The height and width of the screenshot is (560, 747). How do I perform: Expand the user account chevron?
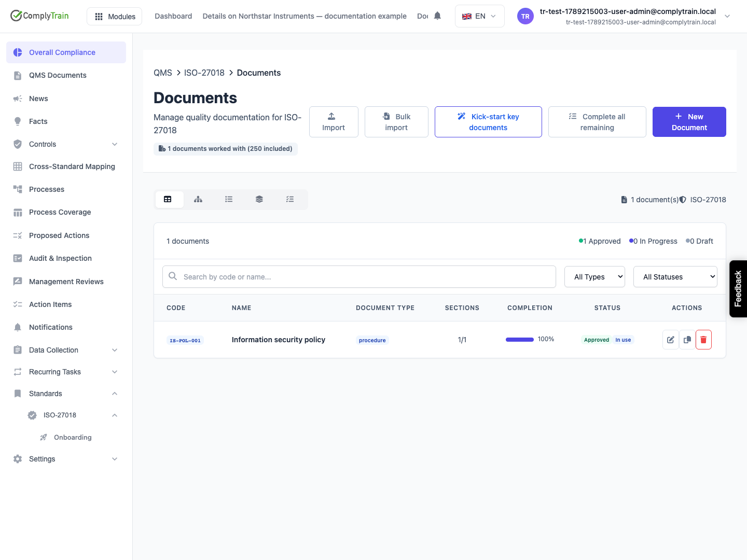pos(727,16)
